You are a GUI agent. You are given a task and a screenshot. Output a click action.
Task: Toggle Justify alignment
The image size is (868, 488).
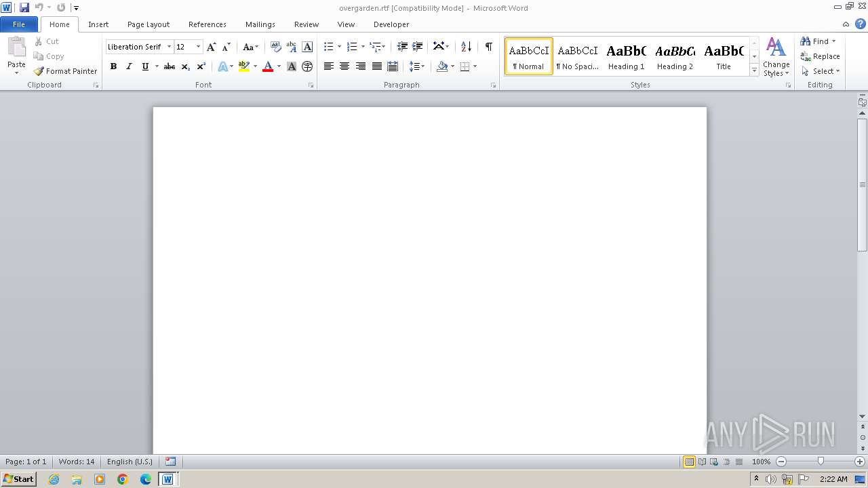[x=376, y=66]
